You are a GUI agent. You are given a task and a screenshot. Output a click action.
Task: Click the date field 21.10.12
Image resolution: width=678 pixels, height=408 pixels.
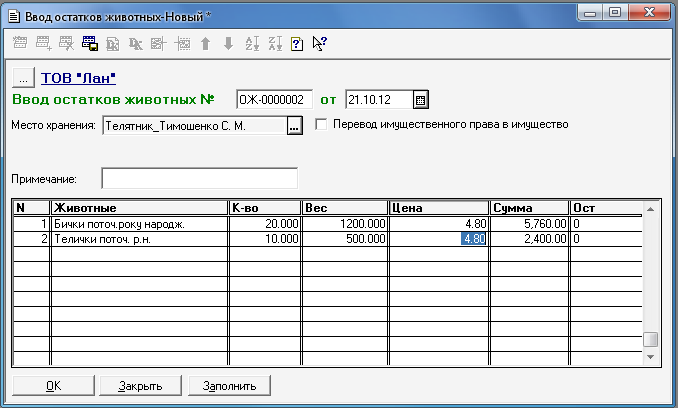coord(380,100)
